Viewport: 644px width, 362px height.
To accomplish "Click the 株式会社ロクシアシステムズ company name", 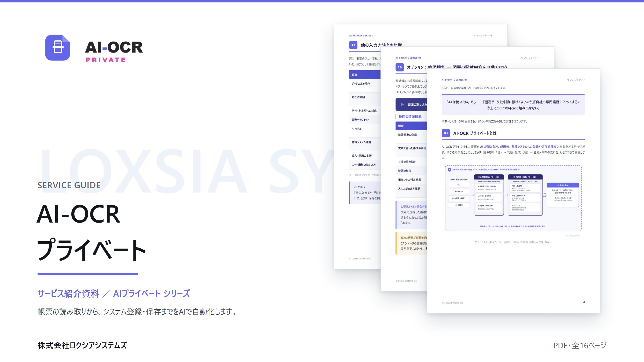I will (x=82, y=345).
